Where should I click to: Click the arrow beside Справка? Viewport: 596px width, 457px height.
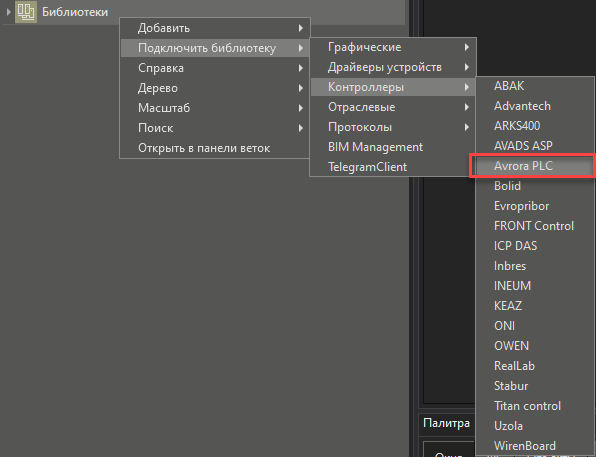coord(301,68)
